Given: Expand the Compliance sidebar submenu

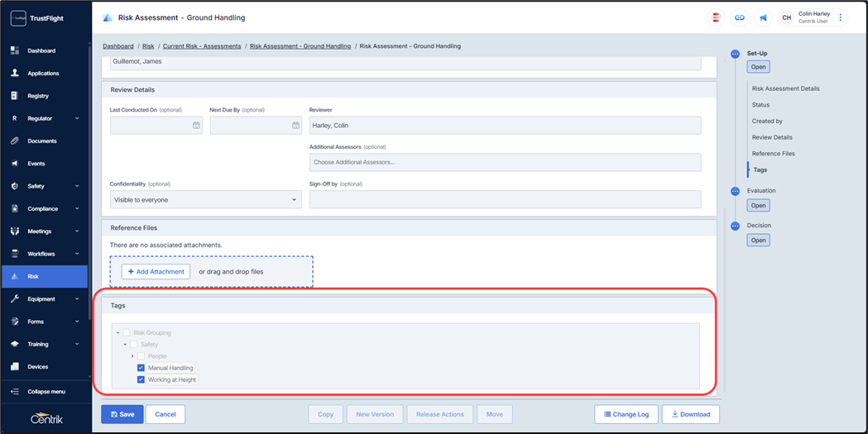Looking at the screenshot, I should (77, 209).
